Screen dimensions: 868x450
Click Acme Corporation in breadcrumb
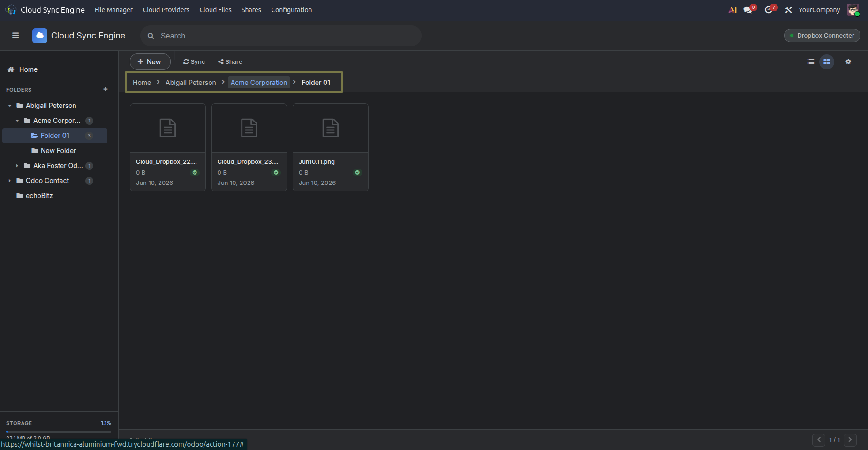(x=259, y=83)
